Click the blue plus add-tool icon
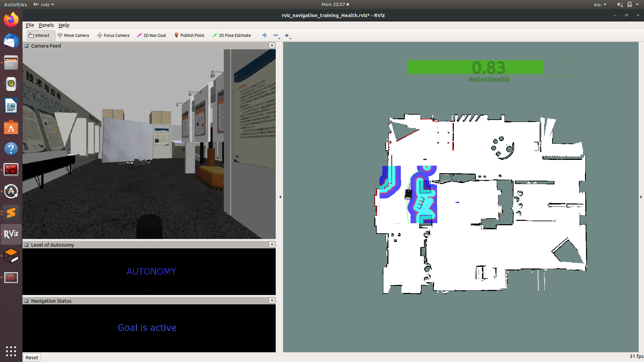The width and height of the screenshot is (644, 362). tap(265, 35)
